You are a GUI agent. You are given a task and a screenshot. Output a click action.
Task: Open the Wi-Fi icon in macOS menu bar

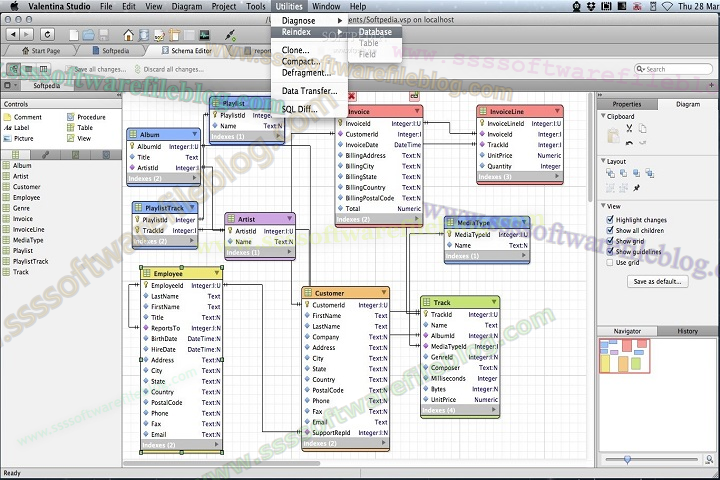point(667,6)
